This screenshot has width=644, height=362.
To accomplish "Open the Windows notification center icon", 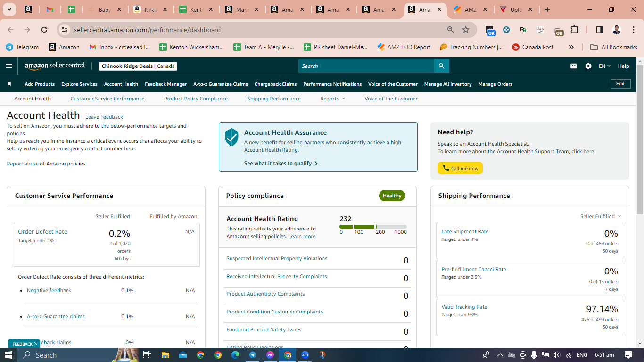I will point(628,355).
